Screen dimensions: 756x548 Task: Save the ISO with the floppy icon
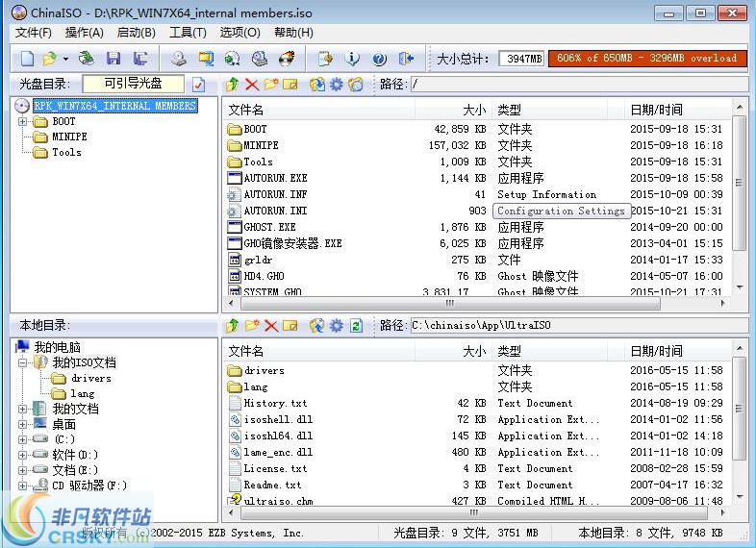pos(113,59)
